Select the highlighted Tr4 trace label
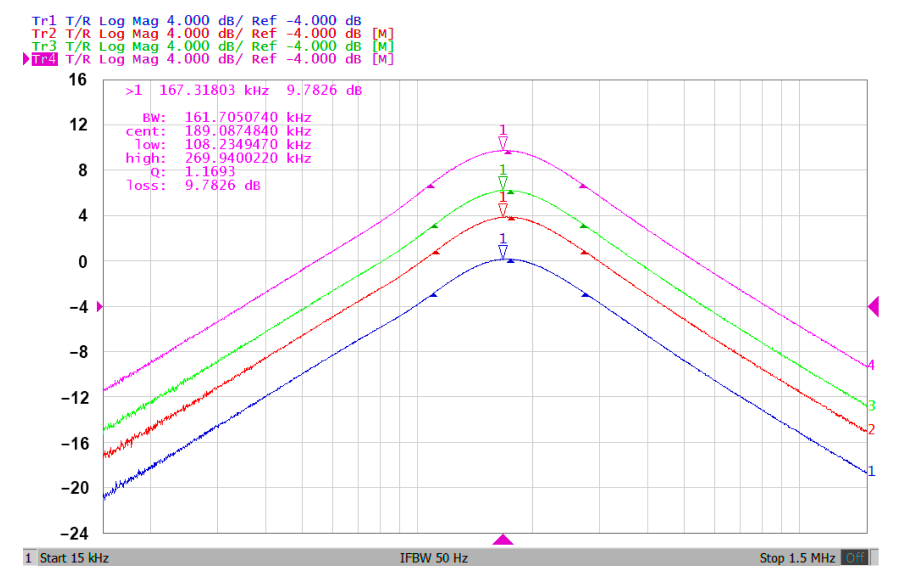 (44, 59)
